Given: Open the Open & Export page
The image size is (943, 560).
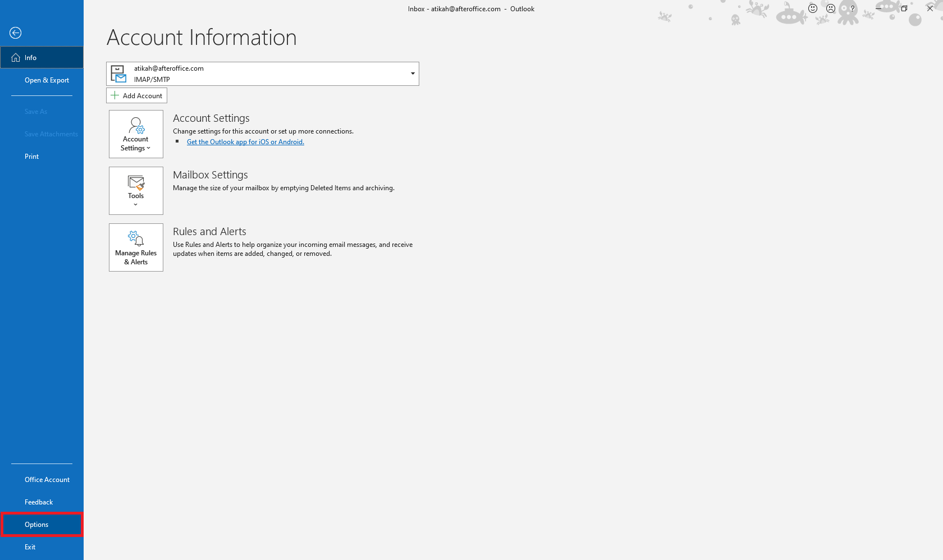Looking at the screenshot, I should (47, 80).
